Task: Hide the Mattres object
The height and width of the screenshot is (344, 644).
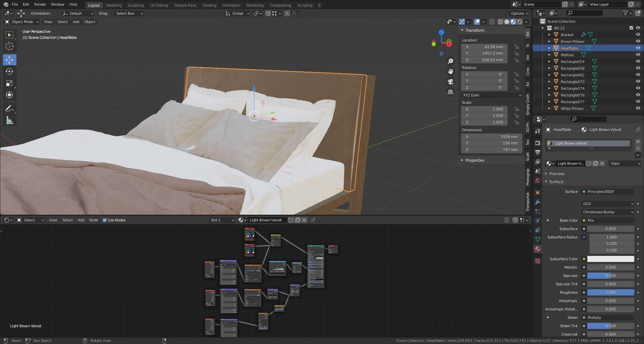Action: [638, 55]
